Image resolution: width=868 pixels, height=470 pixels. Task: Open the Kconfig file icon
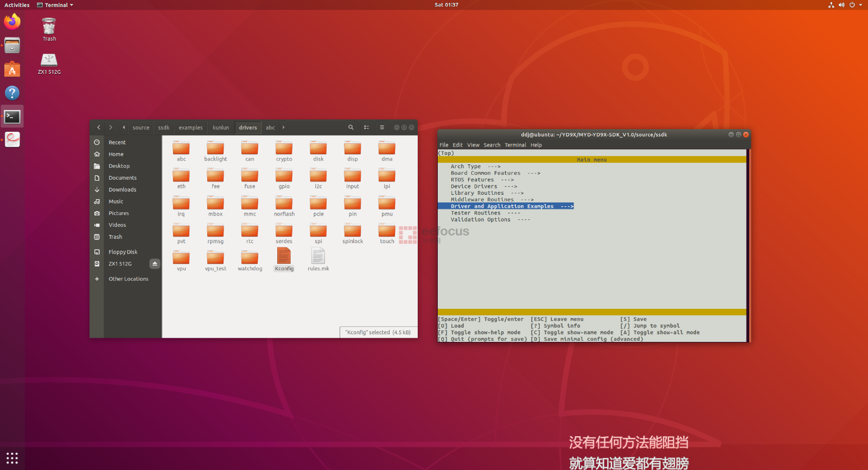click(x=284, y=256)
